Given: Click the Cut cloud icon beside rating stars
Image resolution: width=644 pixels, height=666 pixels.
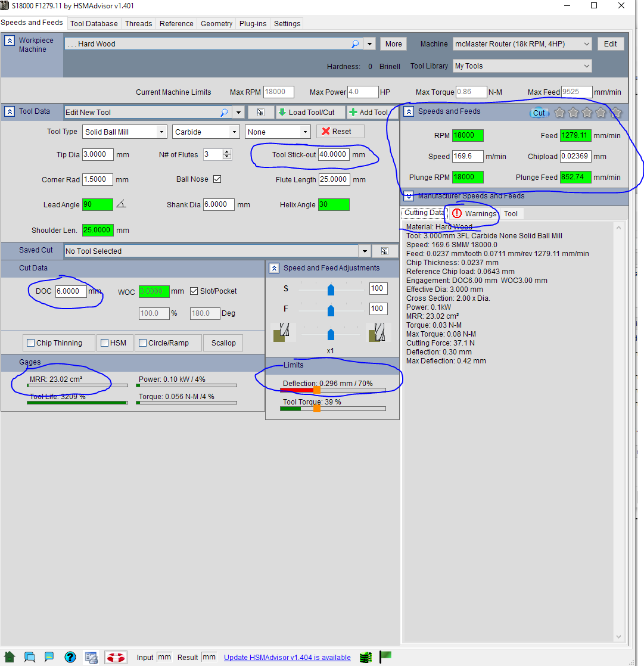Looking at the screenshot, I should (539, 113).
